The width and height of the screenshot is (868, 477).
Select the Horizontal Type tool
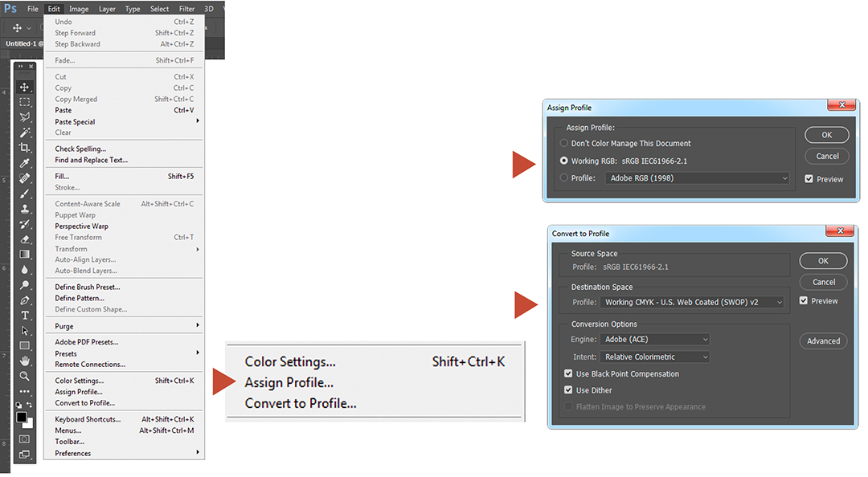[25, 315]
